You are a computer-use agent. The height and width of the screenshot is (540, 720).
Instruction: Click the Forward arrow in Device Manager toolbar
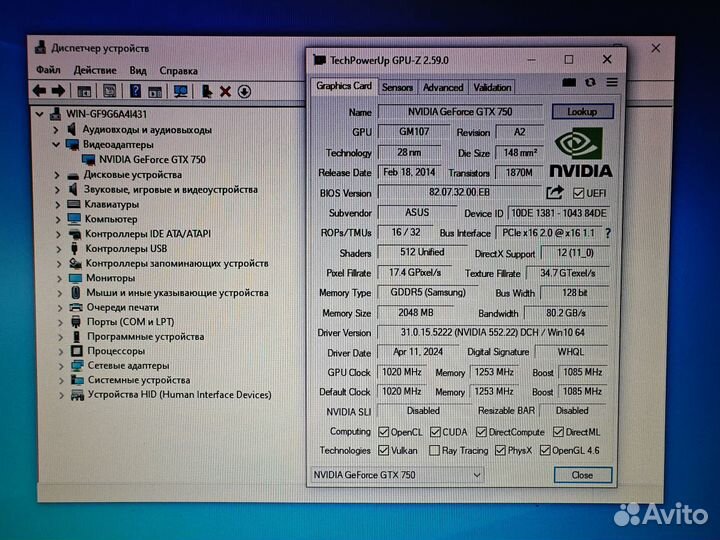pos(58,91)
